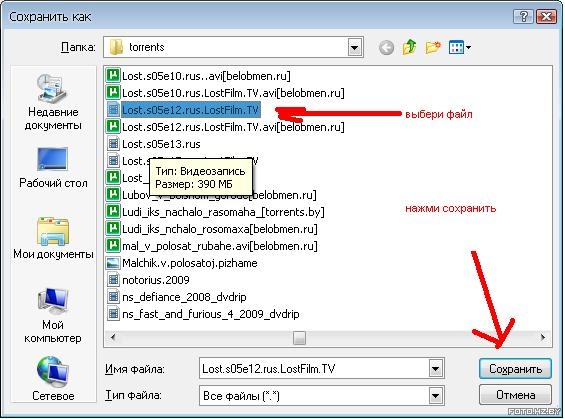The image size is (565, 419).
Task: Expand the Имя файла dropdown arrow
Action: tap(435, 369)
